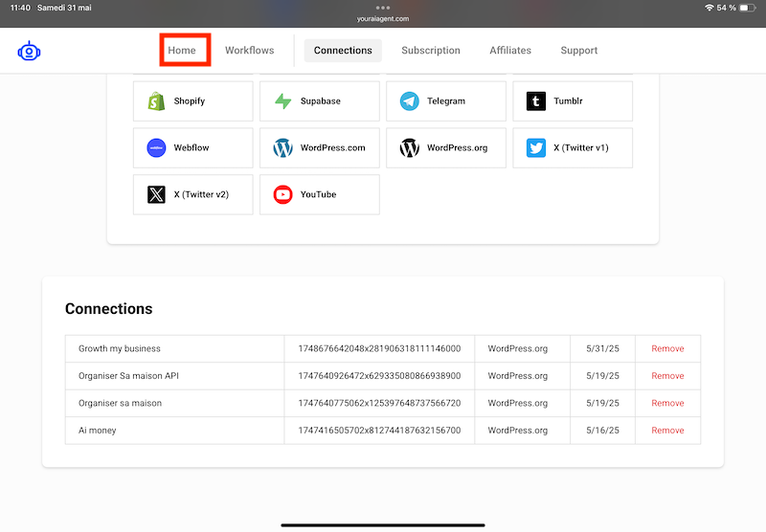766x532 pixels.
Task: Remove the Growth my business connection
Action: [x=667, y=348]
